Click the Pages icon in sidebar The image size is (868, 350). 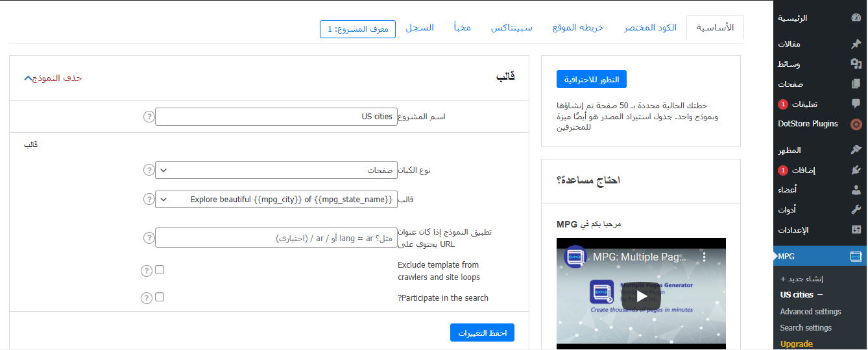pos(856,84)
